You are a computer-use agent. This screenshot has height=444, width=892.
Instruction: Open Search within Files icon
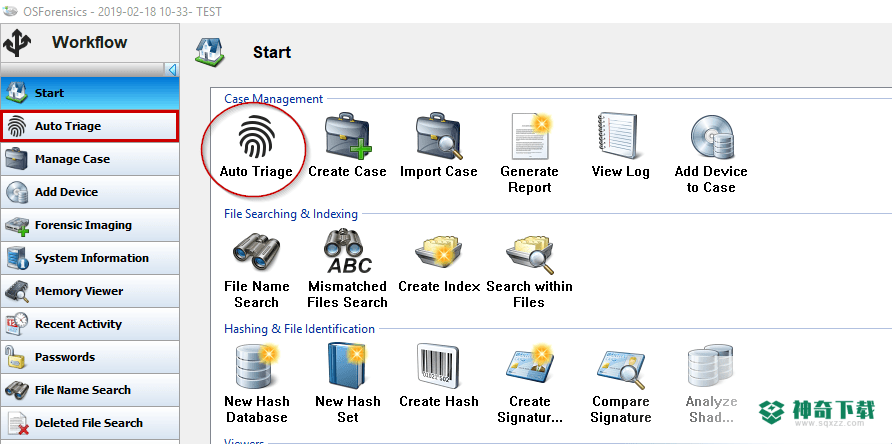tap(530, 252)
